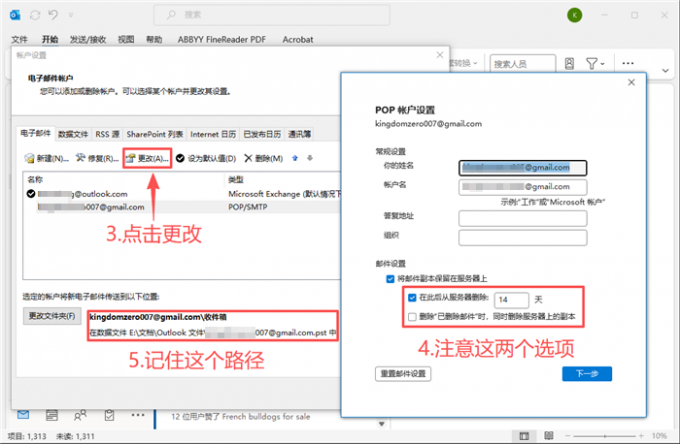Switch to reading view in status bar
This screenshot has height=444, width=680.
tap(549, 436)
